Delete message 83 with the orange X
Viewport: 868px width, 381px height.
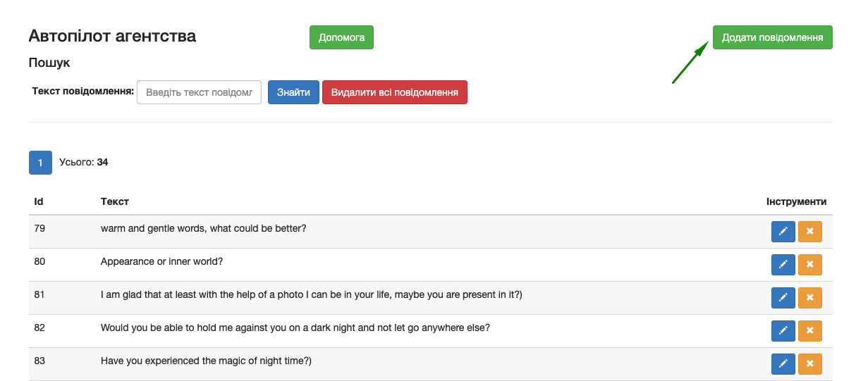click(809, 364)
